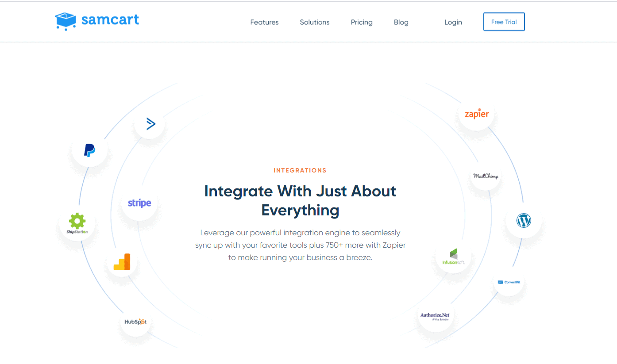
Task: Open the ShipStation gear icon
Action: [77, 223]
